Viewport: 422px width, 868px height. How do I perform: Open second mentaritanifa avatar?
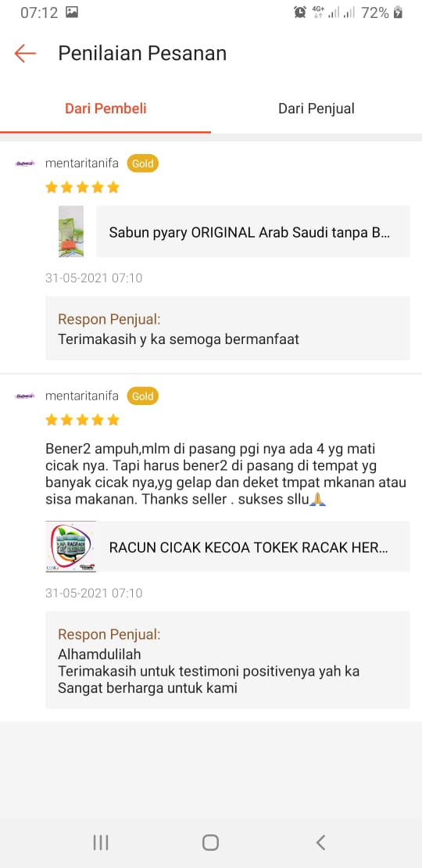[x=25, y=396]
